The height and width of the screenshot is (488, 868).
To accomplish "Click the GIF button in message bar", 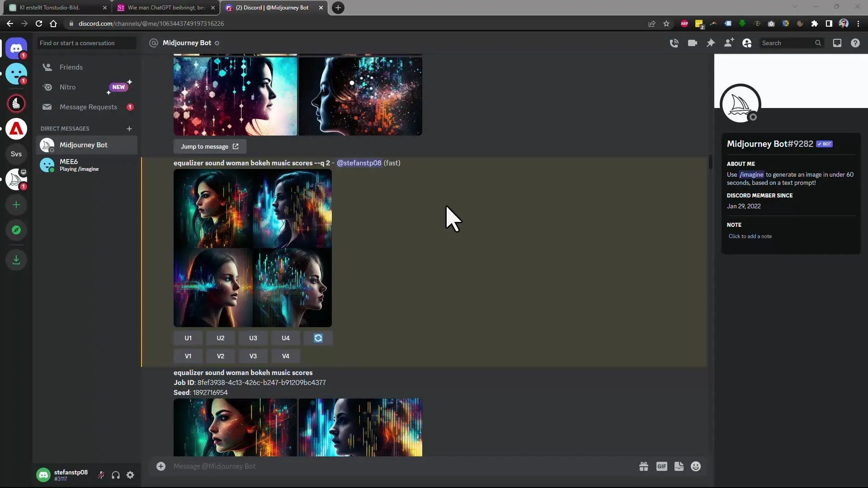I will coord(662,467).
